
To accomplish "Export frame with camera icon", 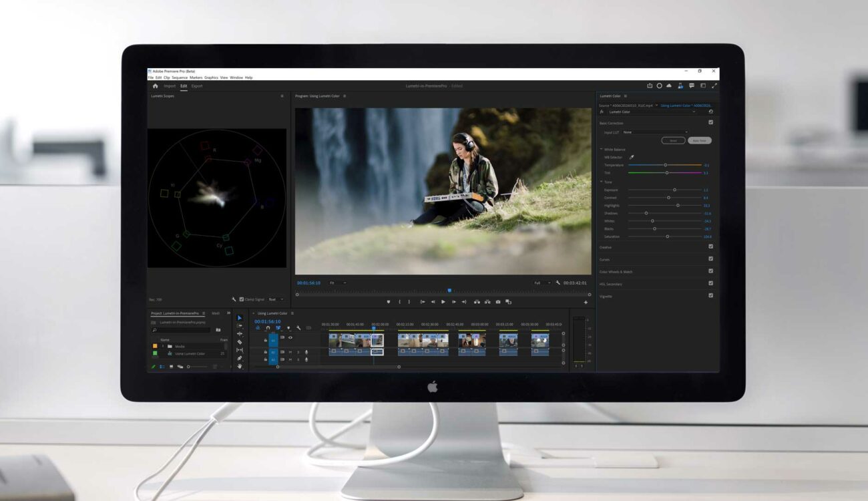I will pos(498,302).
